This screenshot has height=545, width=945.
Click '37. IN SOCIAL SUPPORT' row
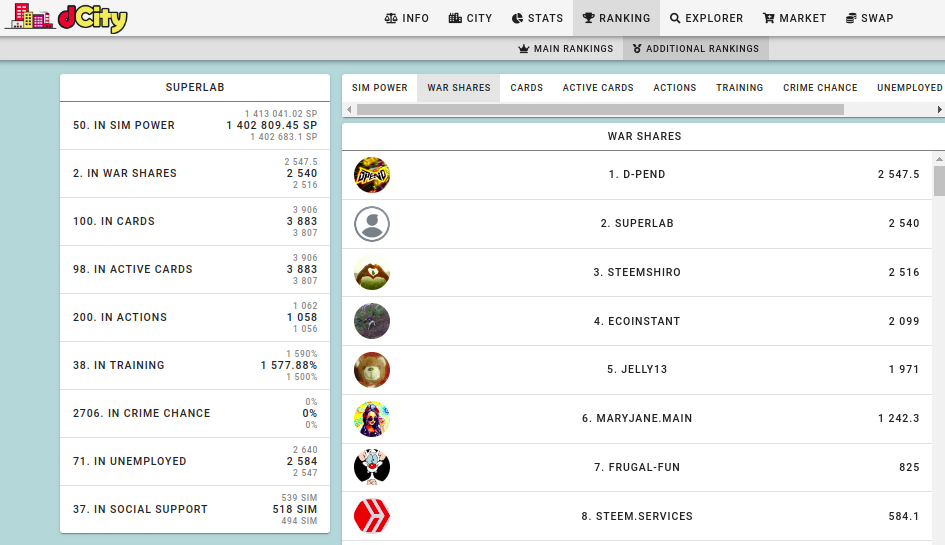(195, 509)
